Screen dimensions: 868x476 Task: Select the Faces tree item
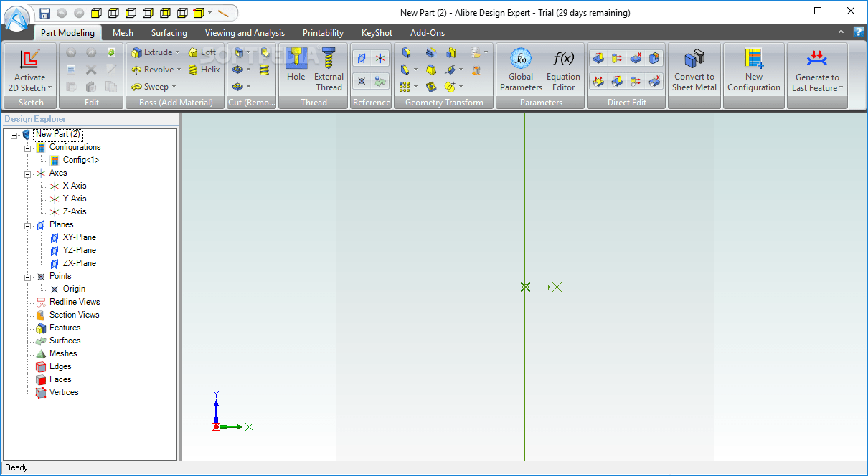coord(60,379)
